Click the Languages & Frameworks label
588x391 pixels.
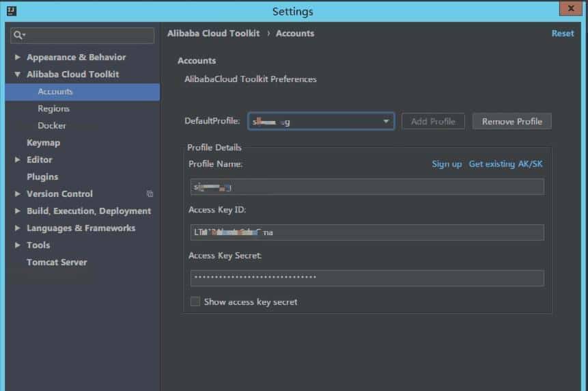[x=81, y=228]
